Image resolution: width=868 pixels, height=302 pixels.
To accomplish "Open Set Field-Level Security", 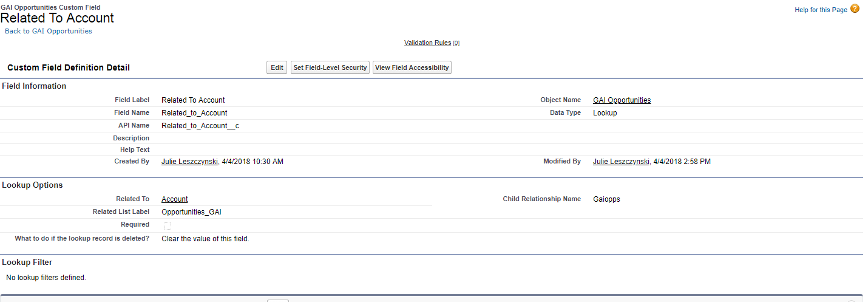I will (x=330, y=67).
